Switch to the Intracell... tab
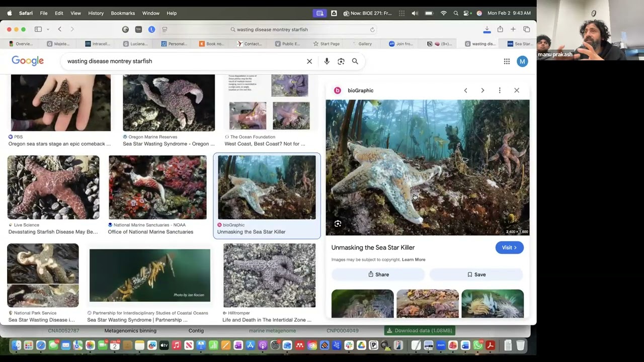 [98, 44]
